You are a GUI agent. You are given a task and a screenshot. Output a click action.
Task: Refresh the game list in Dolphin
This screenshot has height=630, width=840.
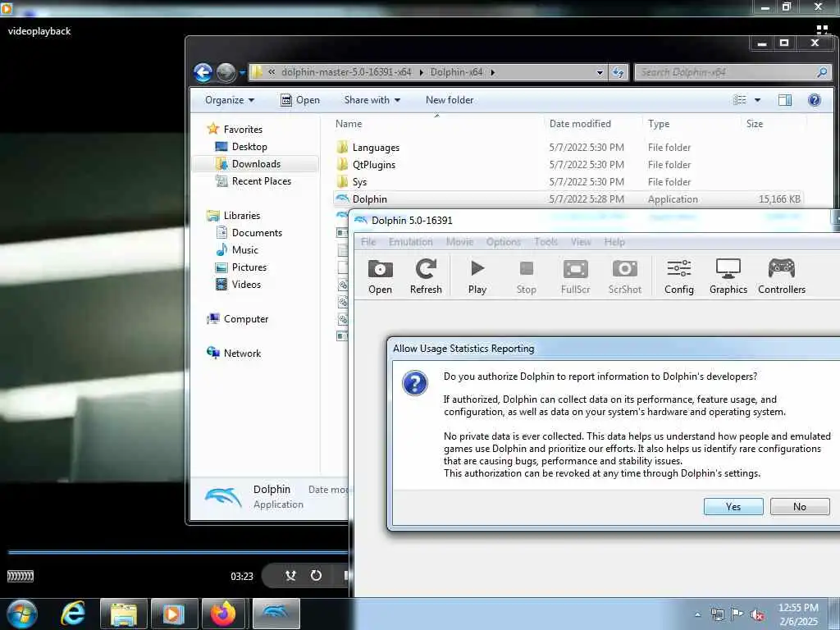[426, 276]
